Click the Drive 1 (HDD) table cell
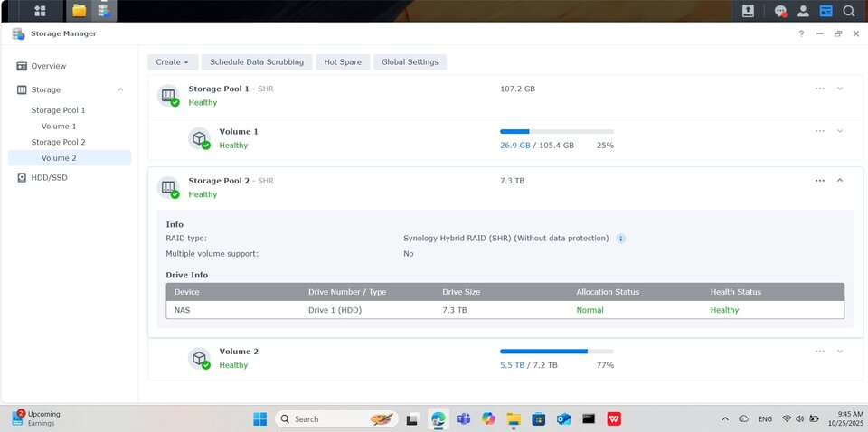This screenshot has height=432, width=868. [335, 310]
